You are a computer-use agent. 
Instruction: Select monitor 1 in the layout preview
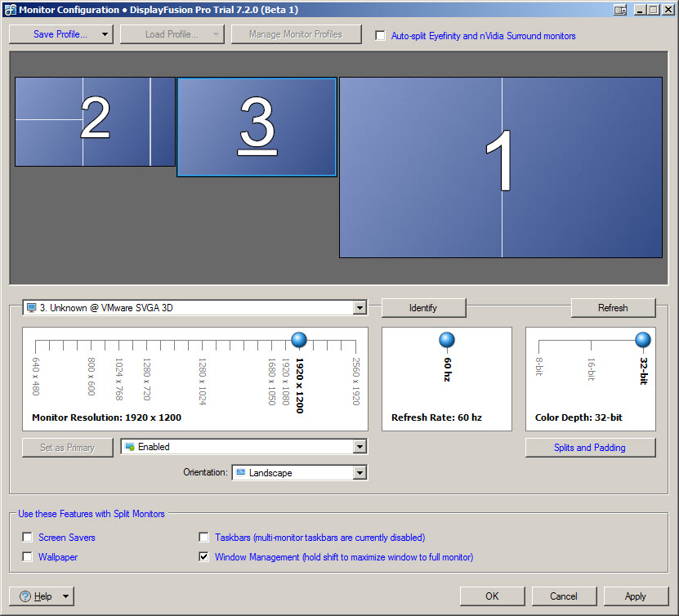coord(500,167)
